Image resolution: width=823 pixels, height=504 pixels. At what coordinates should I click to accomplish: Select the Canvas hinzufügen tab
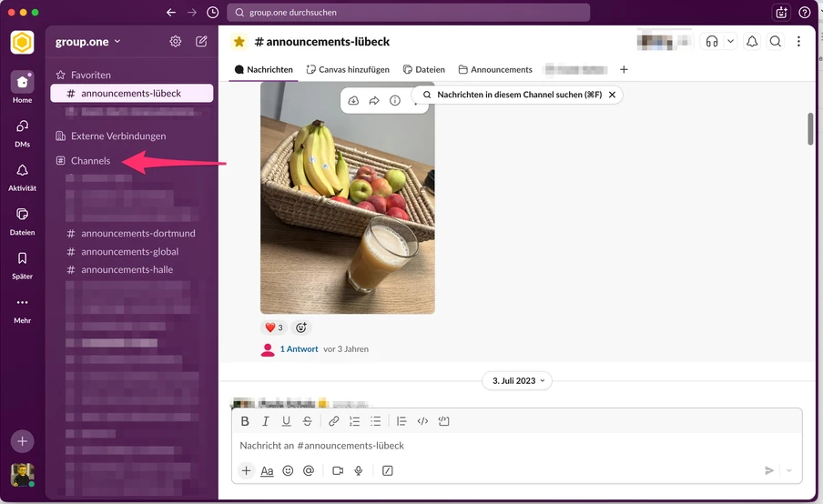pyautogui.click(x=348, y=70)
